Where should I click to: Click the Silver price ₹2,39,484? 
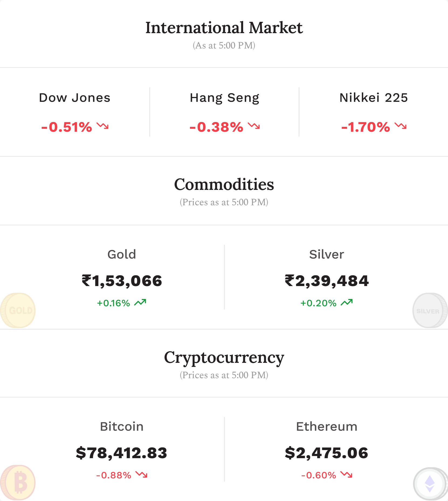pos(327,281)
